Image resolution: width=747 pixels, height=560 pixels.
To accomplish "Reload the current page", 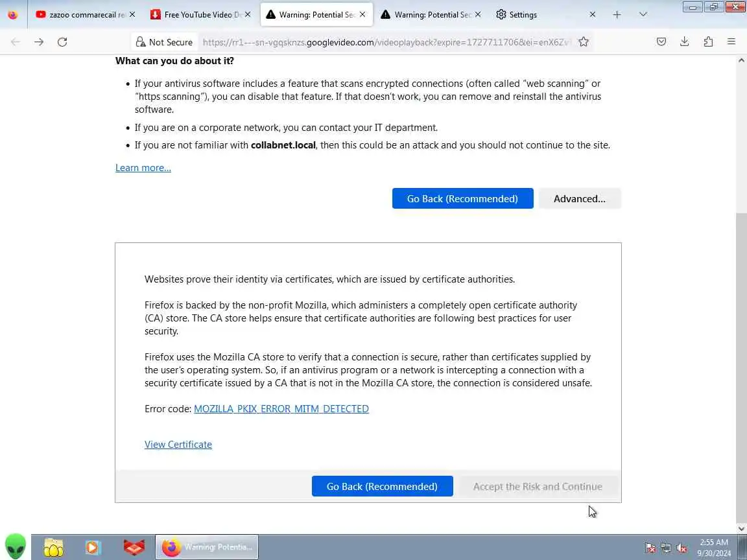I will point(62,42).
